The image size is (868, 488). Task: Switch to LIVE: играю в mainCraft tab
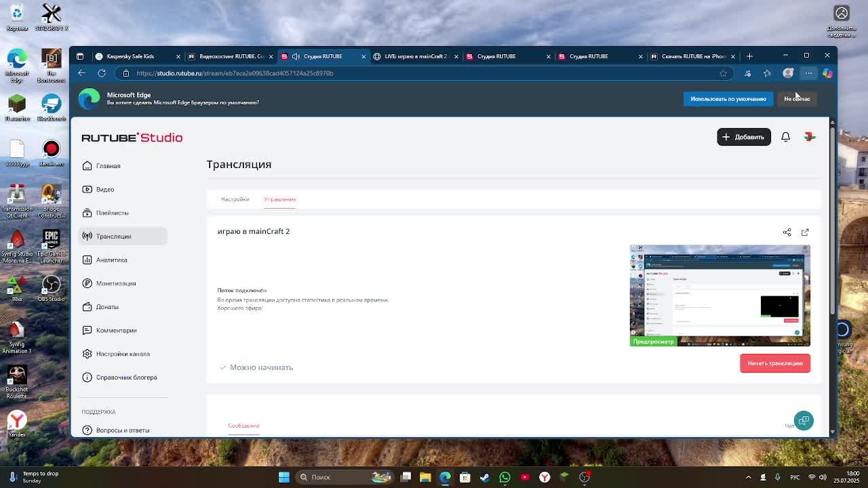click(x=415, y=56)
